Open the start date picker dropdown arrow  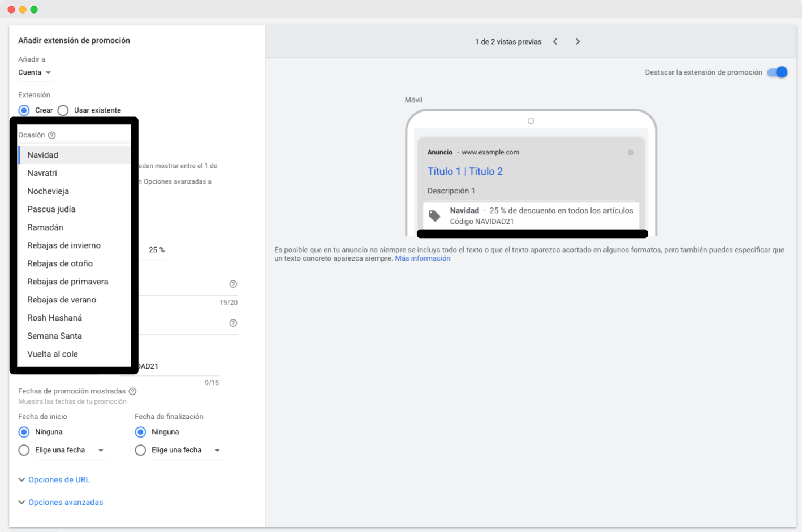(x=101, y=450)
